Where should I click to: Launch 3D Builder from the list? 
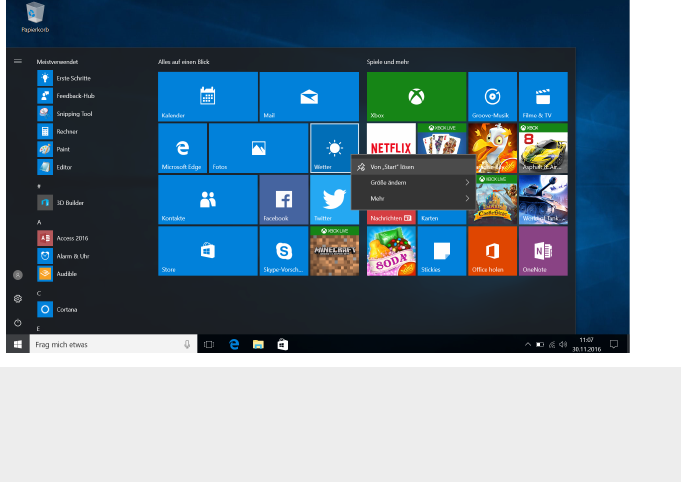point(60,203)
